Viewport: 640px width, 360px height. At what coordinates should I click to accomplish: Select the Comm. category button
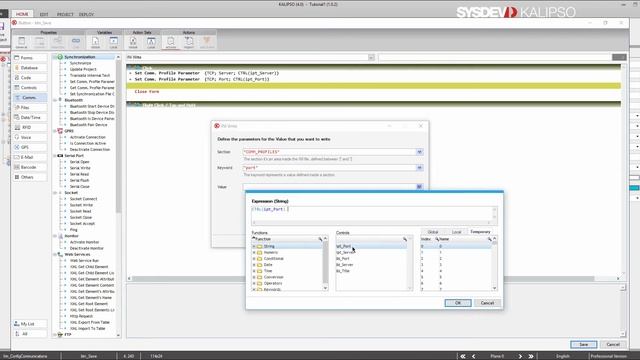(30, 98)
